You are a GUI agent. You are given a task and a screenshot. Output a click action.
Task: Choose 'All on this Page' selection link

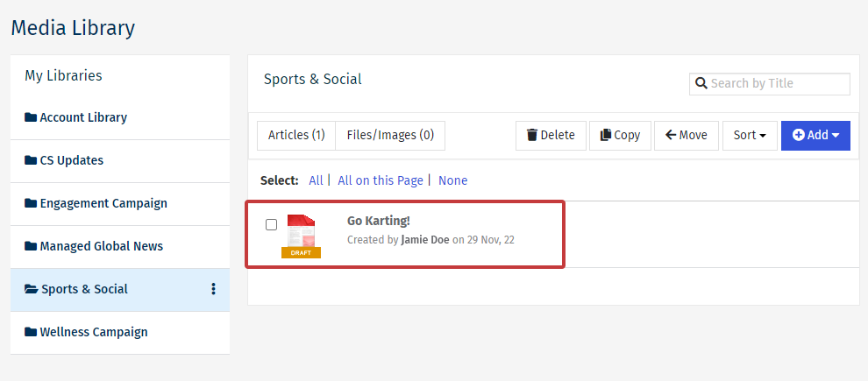pos(380,180)
